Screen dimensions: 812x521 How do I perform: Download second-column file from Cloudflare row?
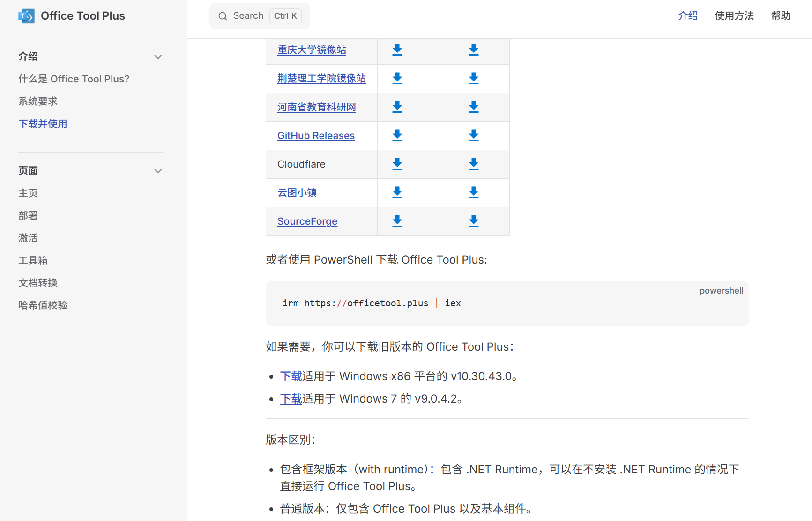tap(474, 164)
